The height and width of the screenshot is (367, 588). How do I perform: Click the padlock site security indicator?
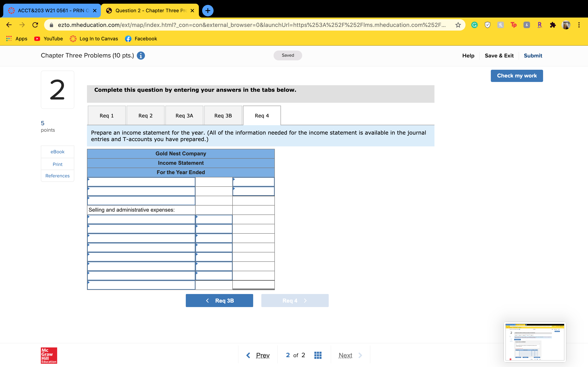pos(51,25)
